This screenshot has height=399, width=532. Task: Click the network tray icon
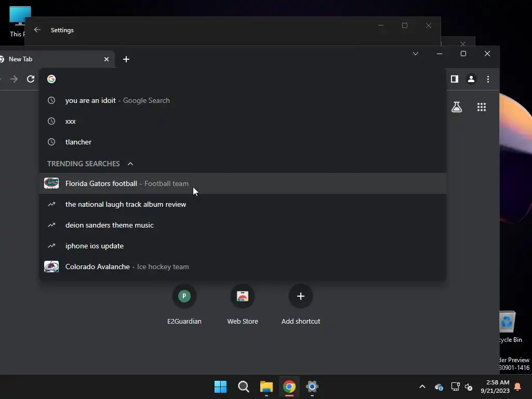click(x=455, y=387)
